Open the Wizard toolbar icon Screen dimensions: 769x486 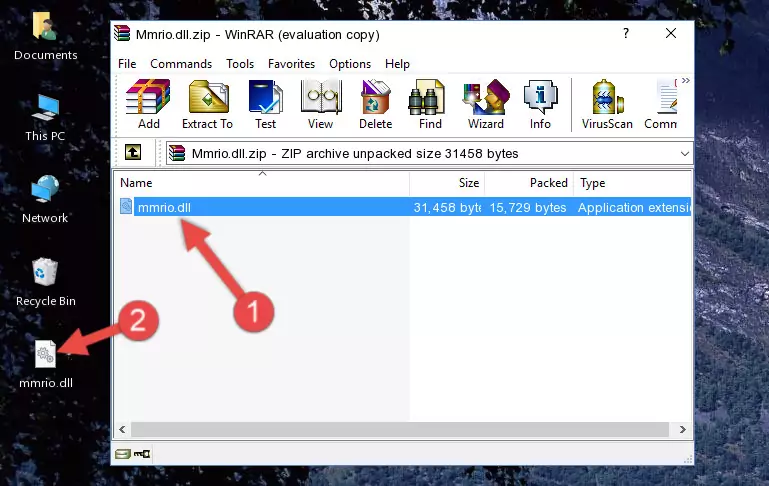pos(486,104)
